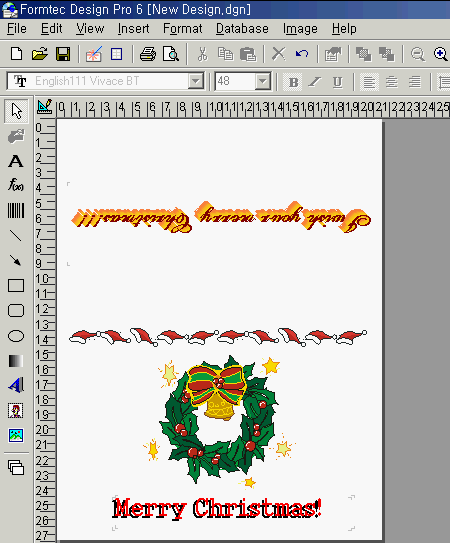
Task: Open the Database menu
Action: (x=242, y=29)
